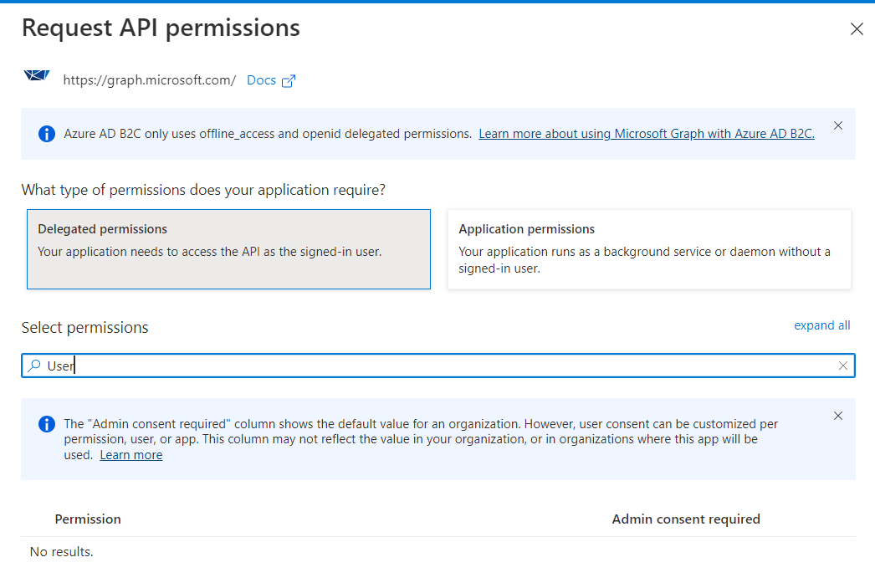This screenshot has height=588, width=875.
Task: Click the Select permissions heading
Action: pos(84,328)
